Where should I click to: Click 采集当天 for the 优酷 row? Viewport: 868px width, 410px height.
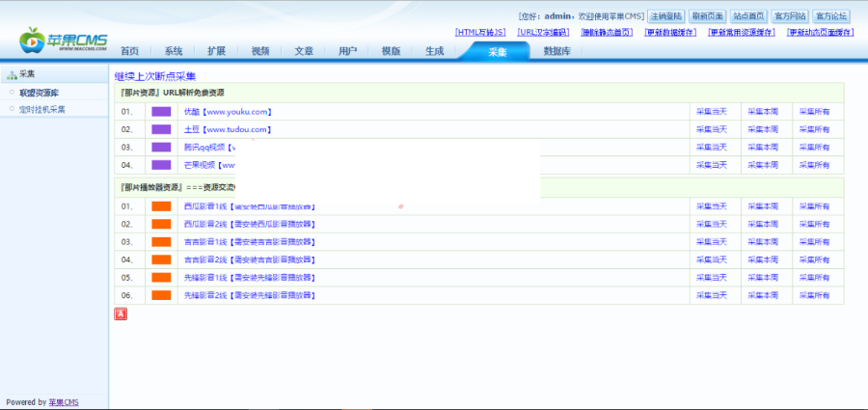[x=712, y=112]
